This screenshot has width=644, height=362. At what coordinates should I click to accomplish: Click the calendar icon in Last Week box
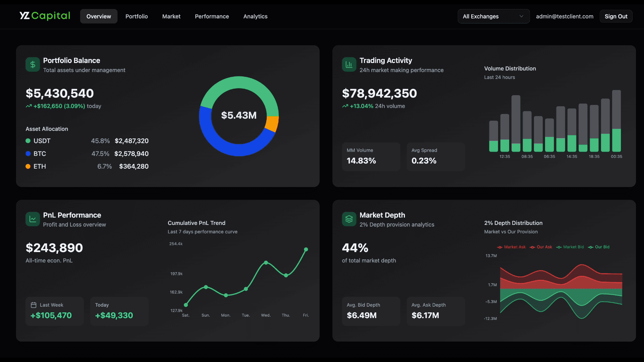[34, 305]
